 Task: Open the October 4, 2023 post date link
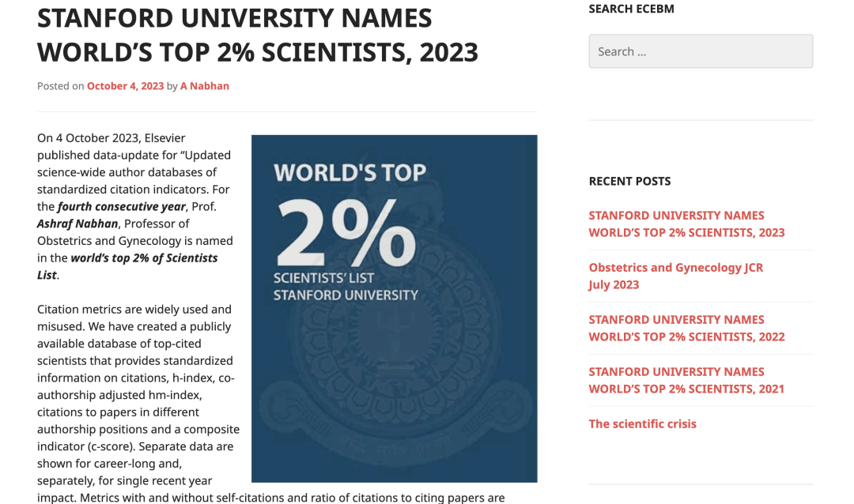(x=125, y=86)
